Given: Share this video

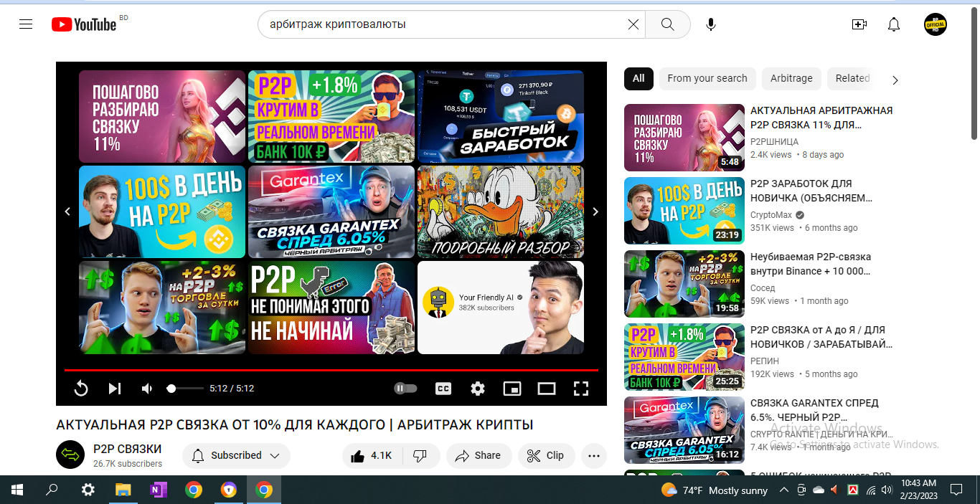Looking at the screenshot, I should click(x=479, y=455).
